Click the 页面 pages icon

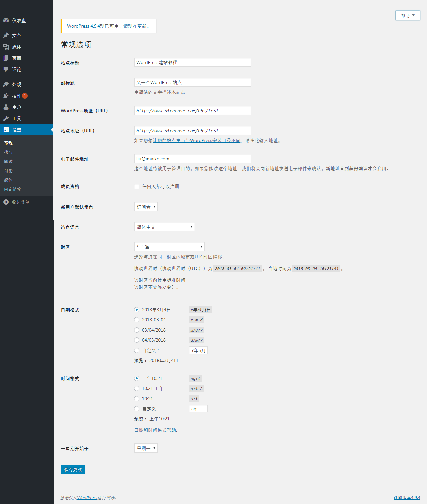coord(6,58)
